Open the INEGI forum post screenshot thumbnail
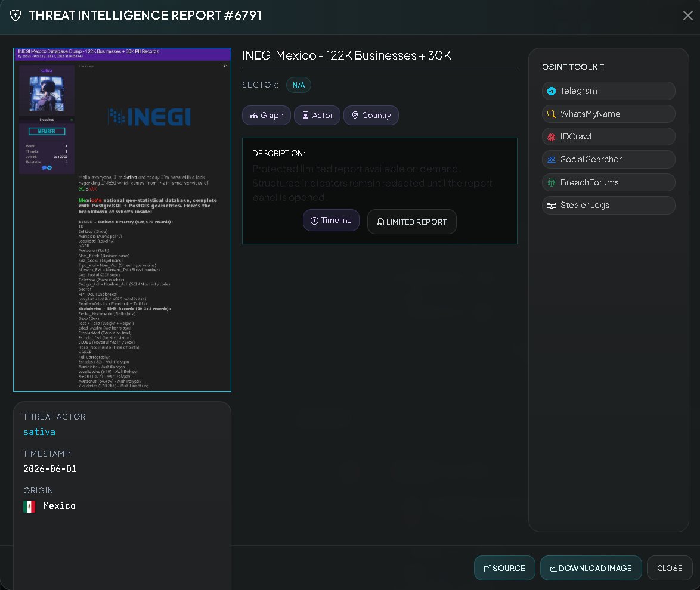This screenshot has height=590, width=700. tap(122, 219)
